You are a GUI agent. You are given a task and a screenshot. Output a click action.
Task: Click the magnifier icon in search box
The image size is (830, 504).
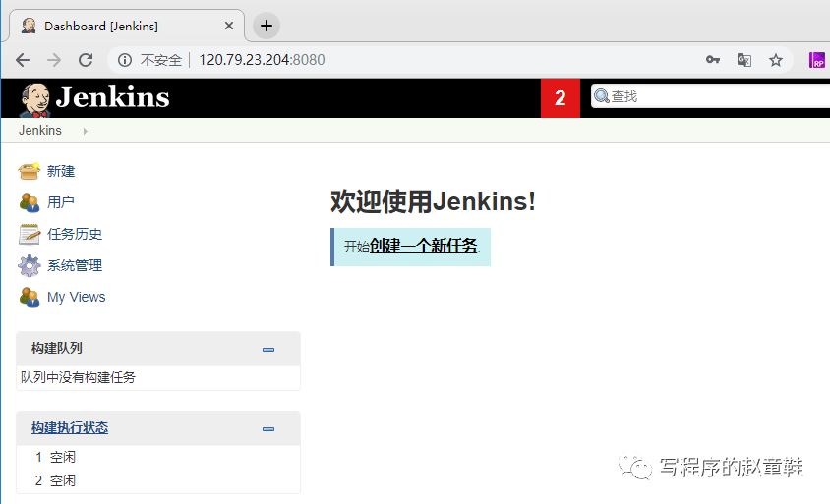click(x=601, y=96)
